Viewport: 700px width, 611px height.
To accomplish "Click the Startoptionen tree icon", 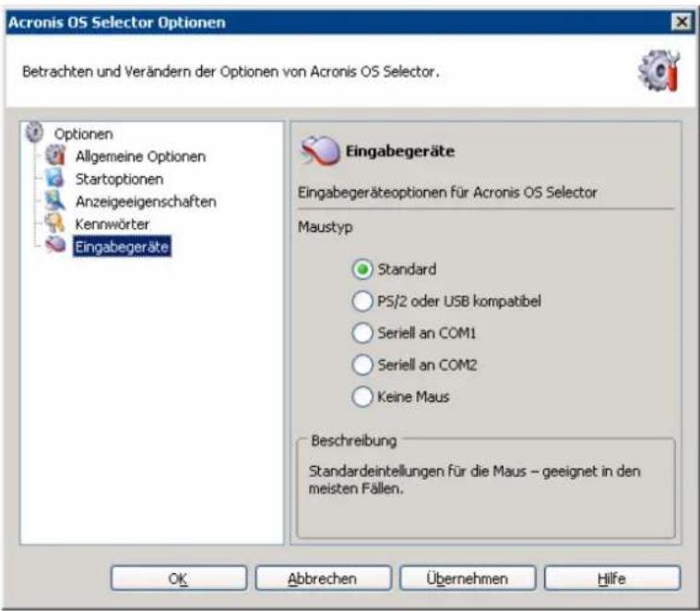I will pyautogui.click(x=56, y=178).
